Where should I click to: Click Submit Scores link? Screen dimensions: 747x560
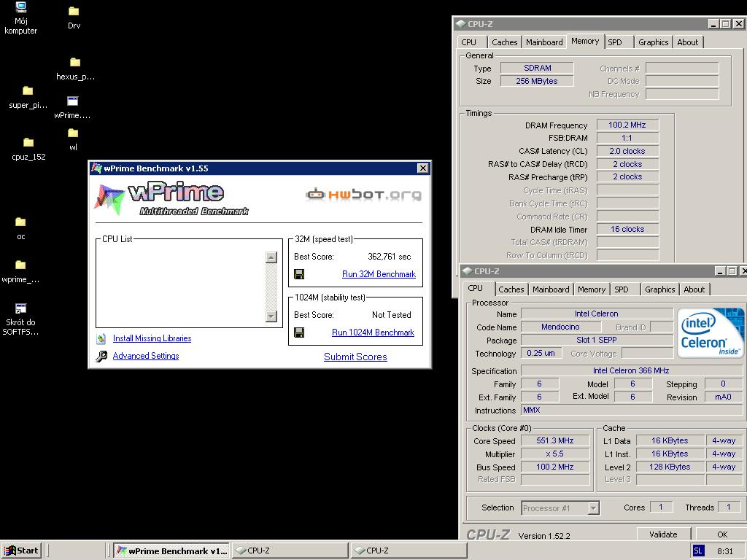[355, 357]
